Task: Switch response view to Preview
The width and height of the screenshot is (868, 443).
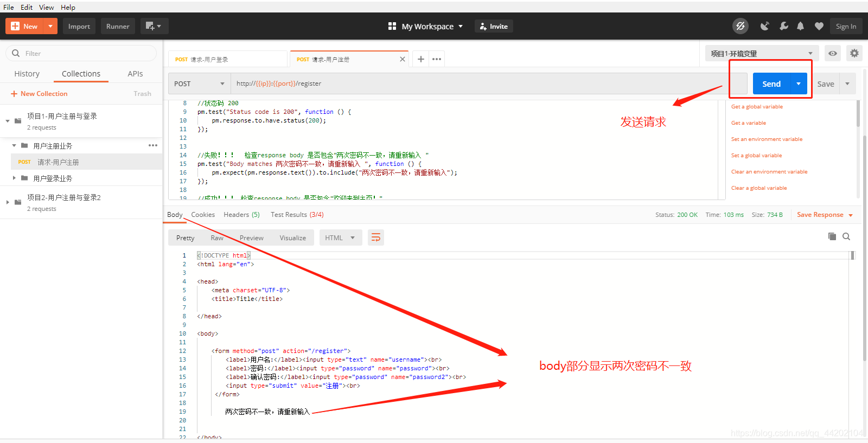Action: pos(252,237)
